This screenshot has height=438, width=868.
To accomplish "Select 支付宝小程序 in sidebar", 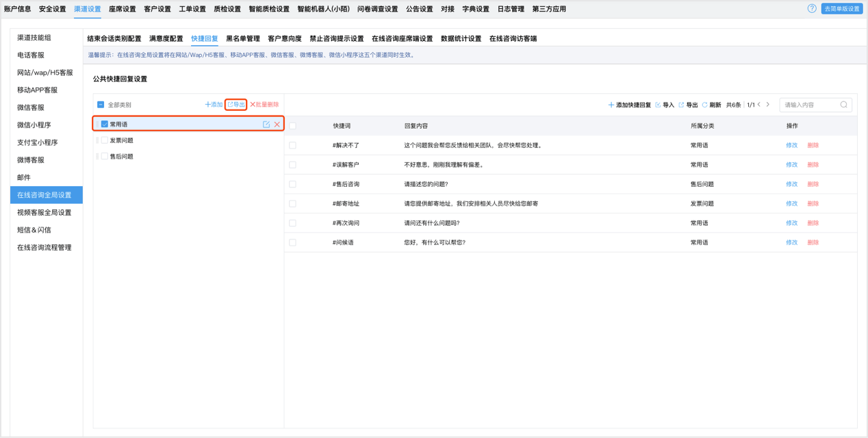I will click(47, 142).
